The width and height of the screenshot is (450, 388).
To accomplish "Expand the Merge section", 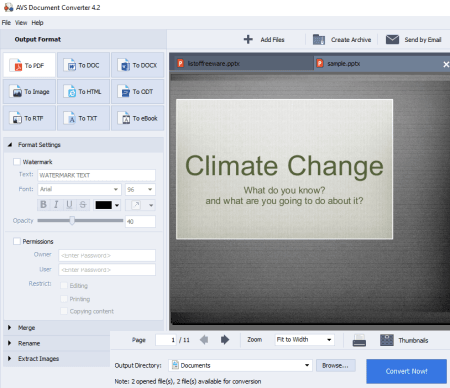I will tap(10, 328).
